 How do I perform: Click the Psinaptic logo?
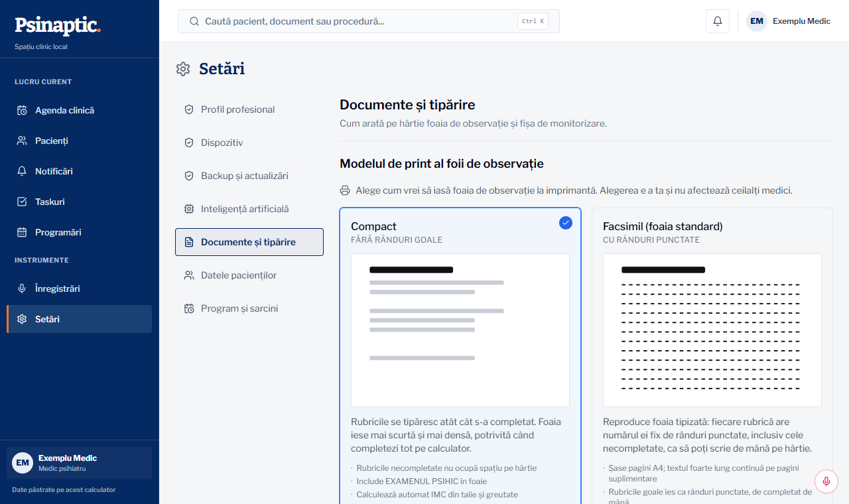[x=58, y=25]
